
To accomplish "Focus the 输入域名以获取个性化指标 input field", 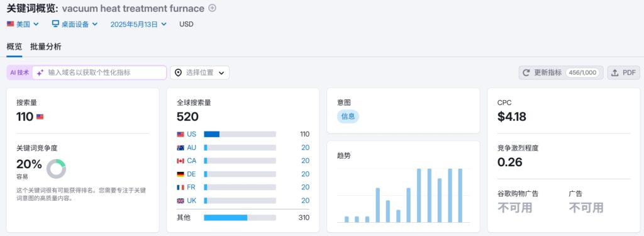I will click(x=99, y=73).
